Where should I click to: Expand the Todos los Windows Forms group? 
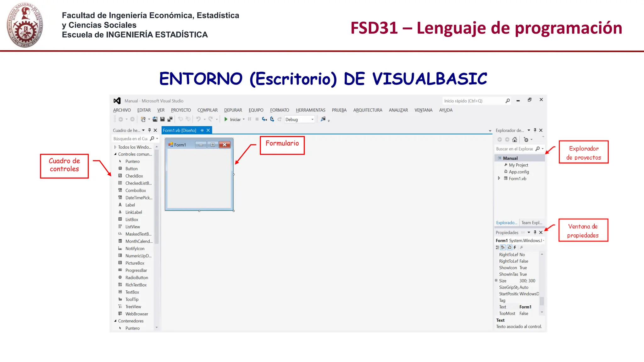115,147
